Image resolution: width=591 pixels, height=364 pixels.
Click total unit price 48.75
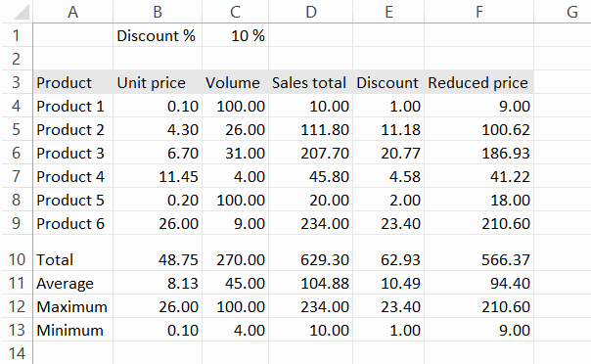pos(158,253)
